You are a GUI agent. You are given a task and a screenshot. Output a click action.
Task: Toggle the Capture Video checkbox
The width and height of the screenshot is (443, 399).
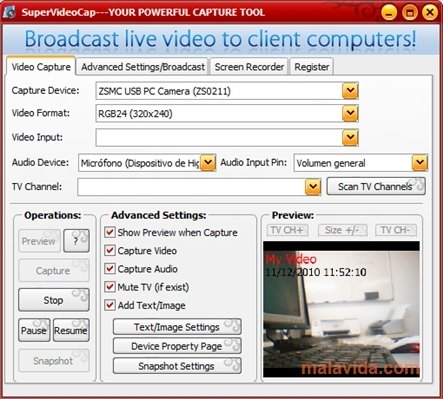coord(110,250)
